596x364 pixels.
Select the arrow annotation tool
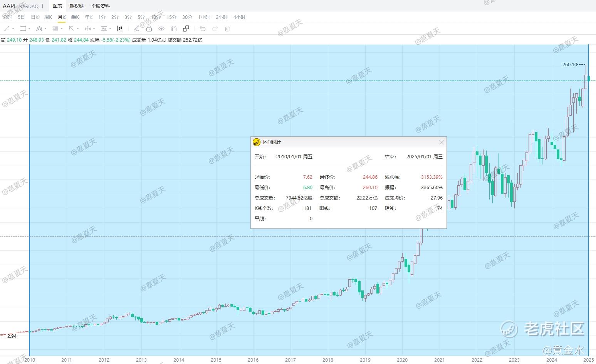(71, 29)
